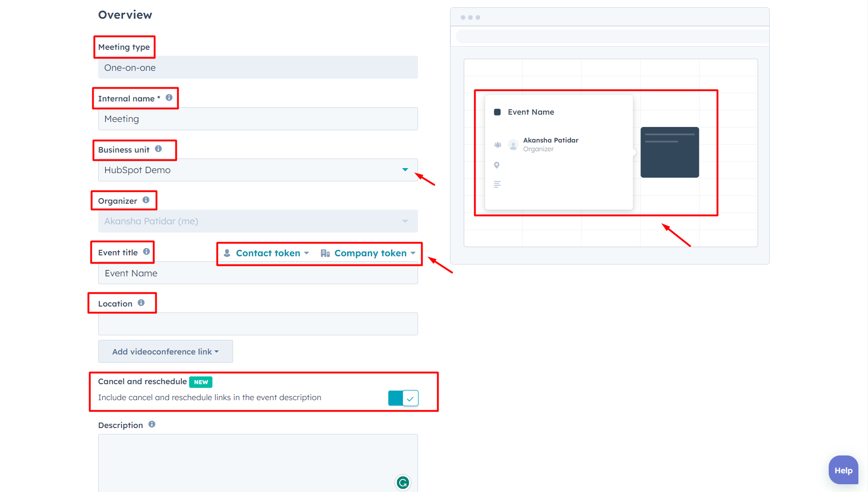This screenshot has width=868, height=492.
Task: Click the Internal name input field
Action: tap(258, 119)
